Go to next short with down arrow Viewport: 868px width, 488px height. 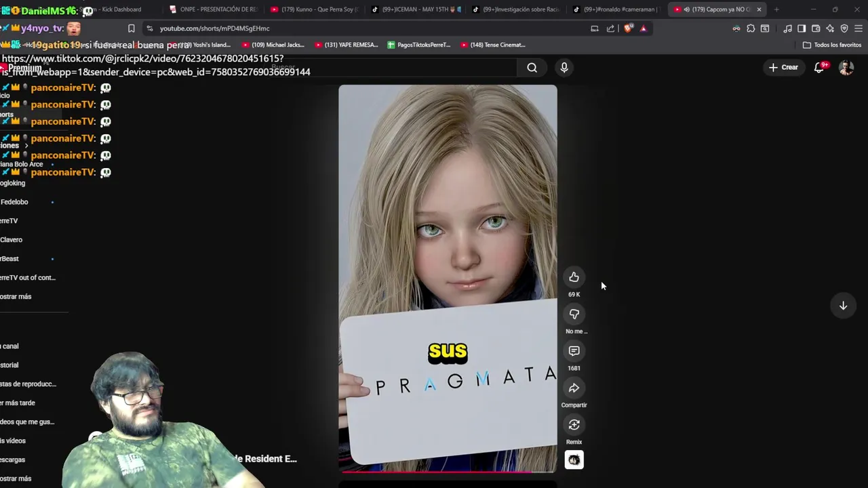[843, 306]
